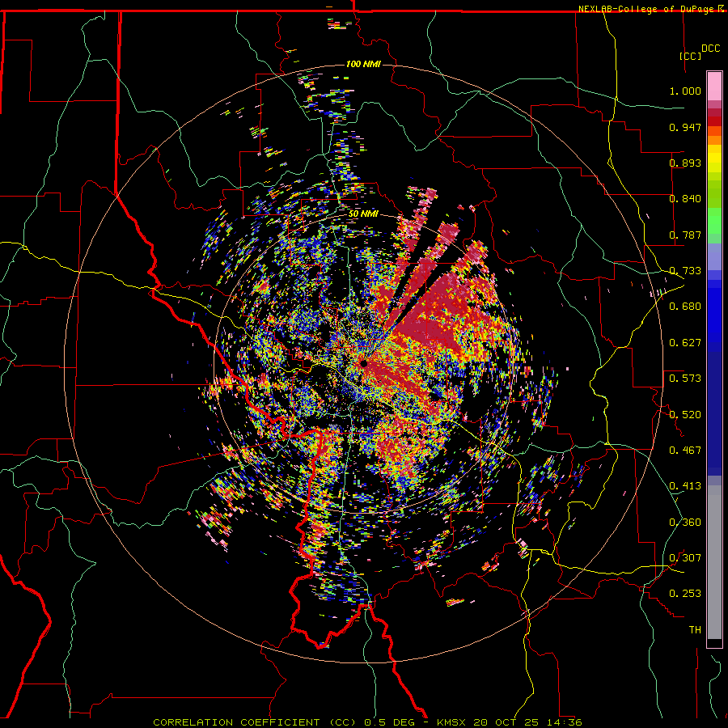Click the 1.000 value on the color scale

pyautogui.click(x=685, y=91)
